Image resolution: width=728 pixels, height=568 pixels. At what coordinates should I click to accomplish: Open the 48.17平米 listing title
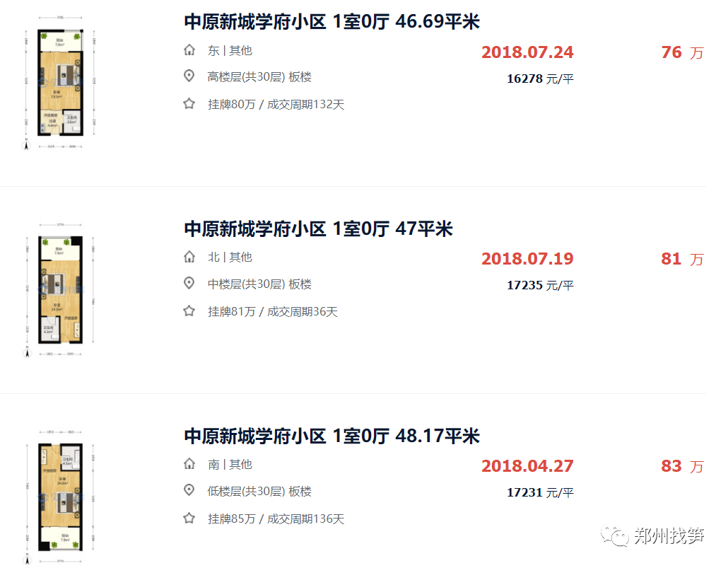click(x=331, y=436)
